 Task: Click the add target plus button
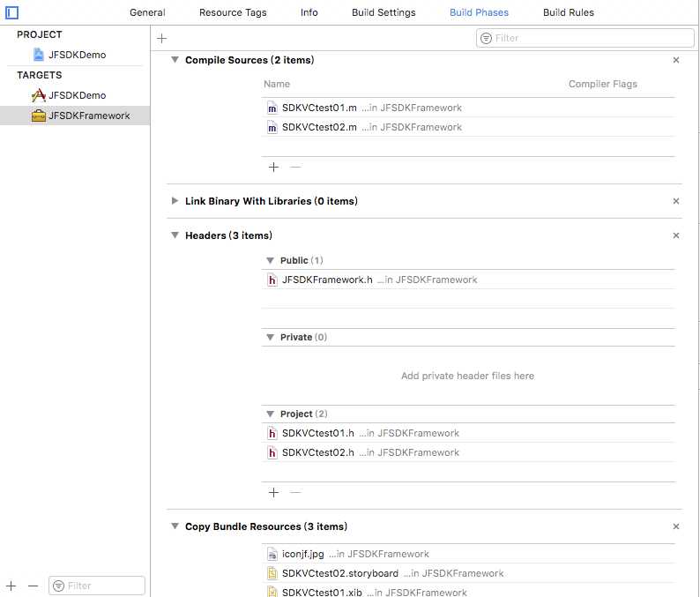click(11, 586)
